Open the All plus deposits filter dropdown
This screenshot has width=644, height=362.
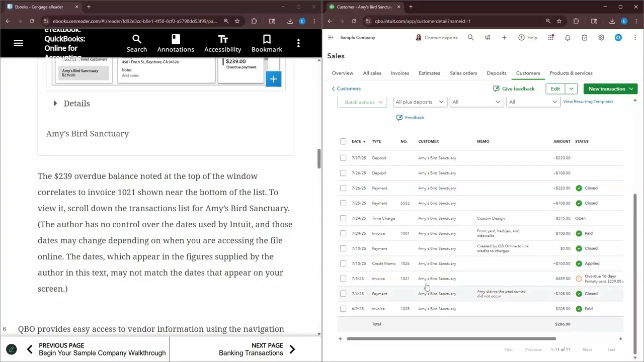tap(419, 102)
